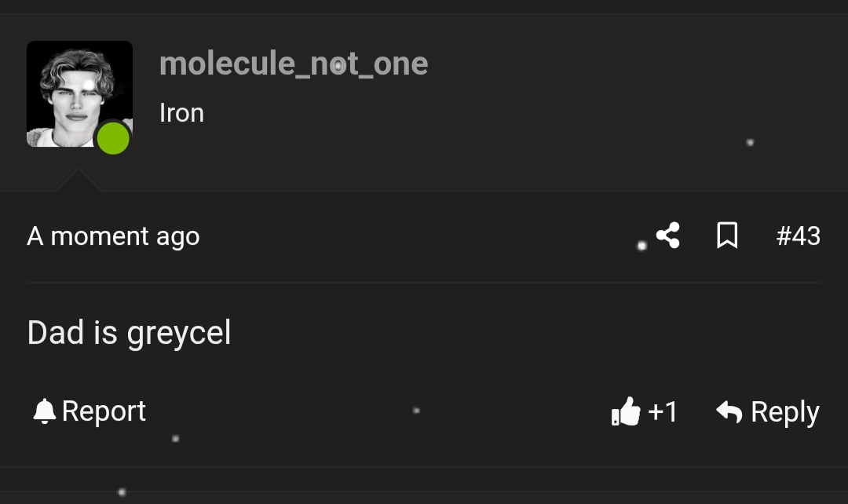
Task: Bookmark this post with the bookmark icon
Action: [727, 236]
